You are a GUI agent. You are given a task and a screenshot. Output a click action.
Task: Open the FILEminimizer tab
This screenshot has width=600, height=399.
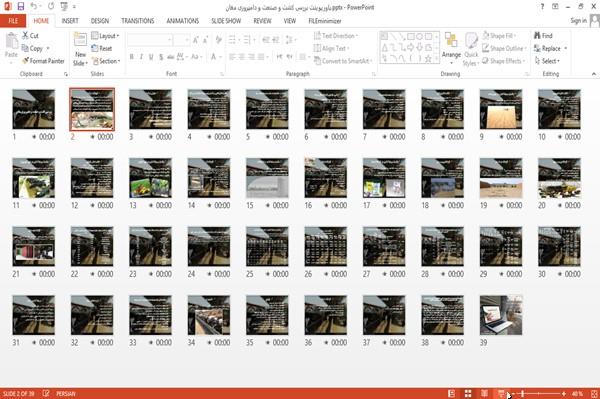tap(325, 21)
